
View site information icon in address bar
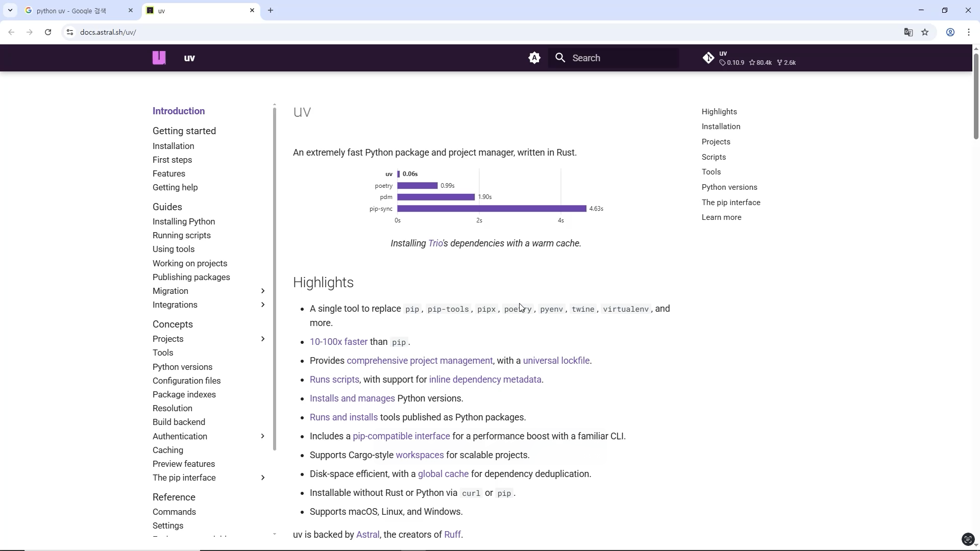(x=70, y=32)
